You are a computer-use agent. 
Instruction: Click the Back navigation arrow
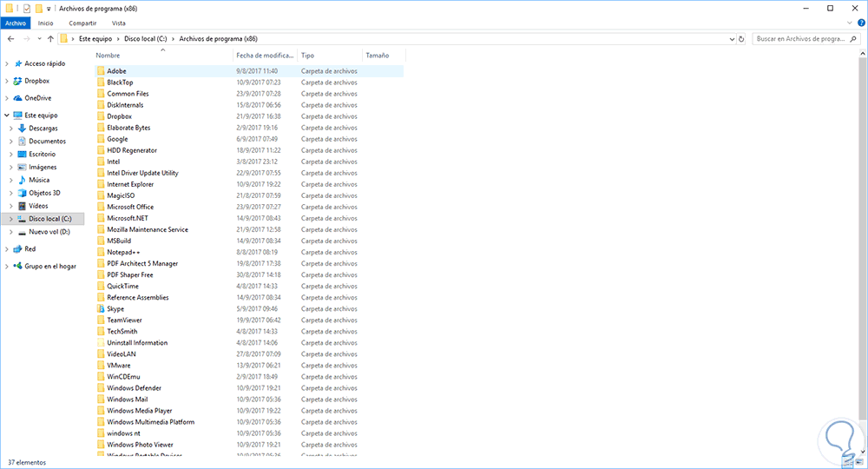click(x=11, y=39)
